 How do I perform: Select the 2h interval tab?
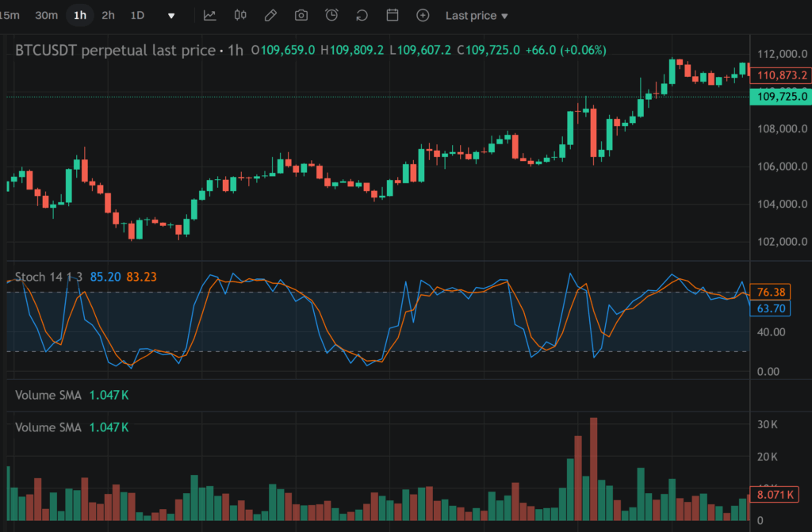click(x=108, y=15)
